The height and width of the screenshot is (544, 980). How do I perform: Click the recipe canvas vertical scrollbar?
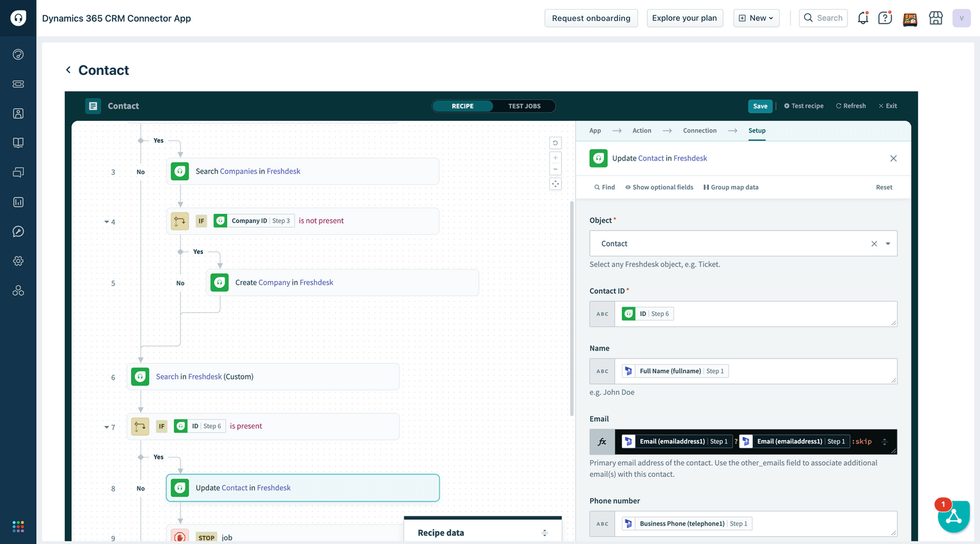click(x=571, y=307)
